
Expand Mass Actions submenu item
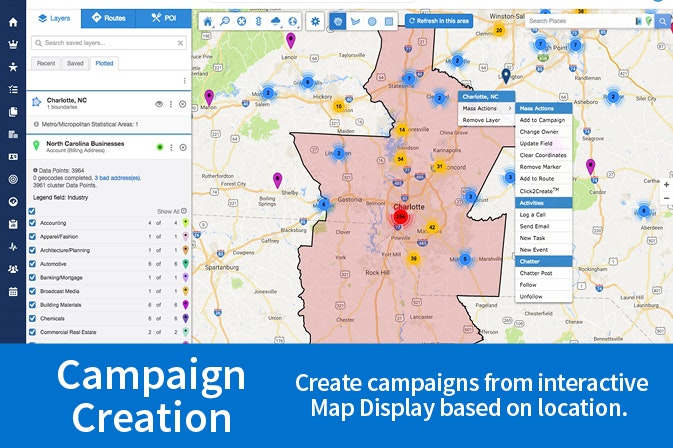tap(487, 109)
